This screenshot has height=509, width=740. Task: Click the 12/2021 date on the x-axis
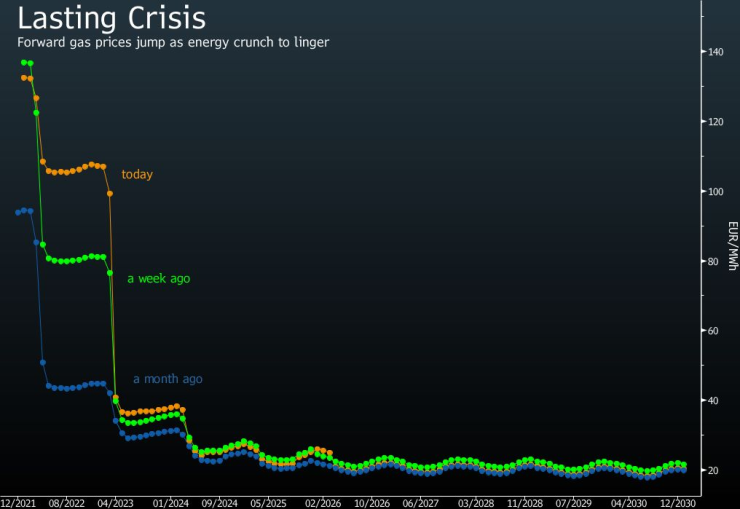[20, 502]
